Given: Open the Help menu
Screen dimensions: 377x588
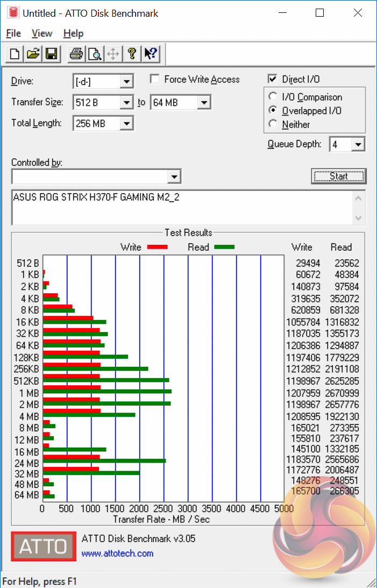Looking at the screenshot, I should [73, 33].
